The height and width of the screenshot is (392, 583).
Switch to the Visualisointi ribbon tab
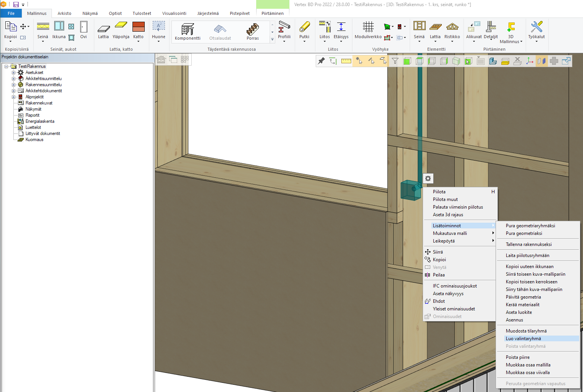[x=174, y=13]
